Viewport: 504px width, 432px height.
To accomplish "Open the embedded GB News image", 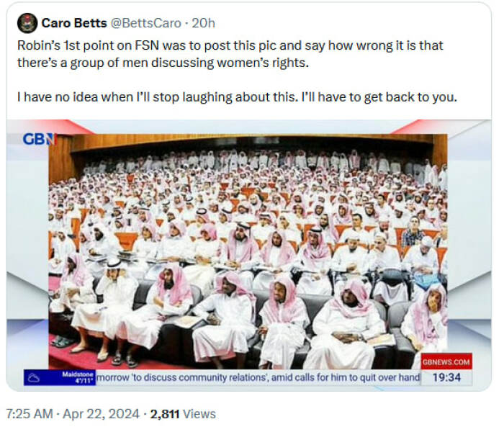I will click(x=248, y=255).
